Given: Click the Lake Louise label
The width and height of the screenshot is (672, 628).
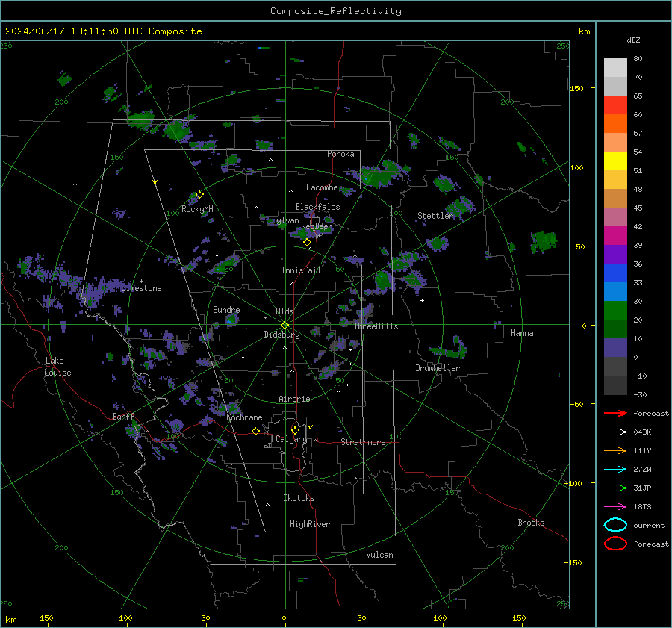Looking at the screenshot, I should [57, 367].
